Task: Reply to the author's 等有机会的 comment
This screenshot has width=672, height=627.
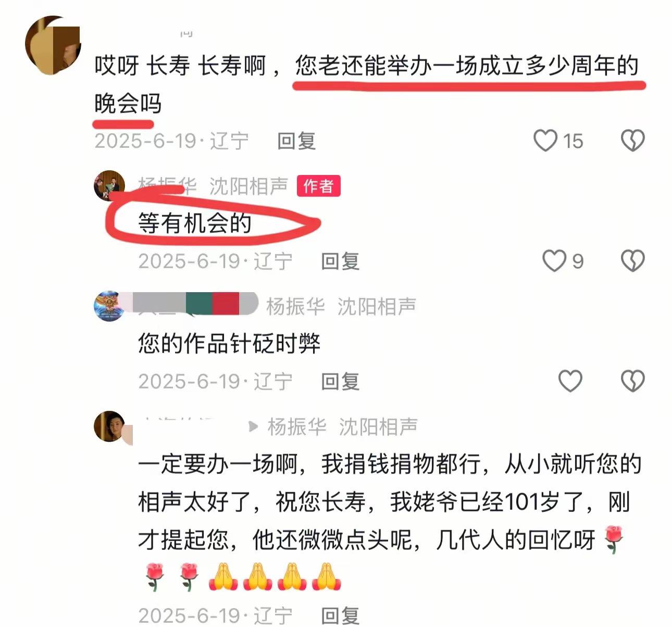Action: (340, 261)
